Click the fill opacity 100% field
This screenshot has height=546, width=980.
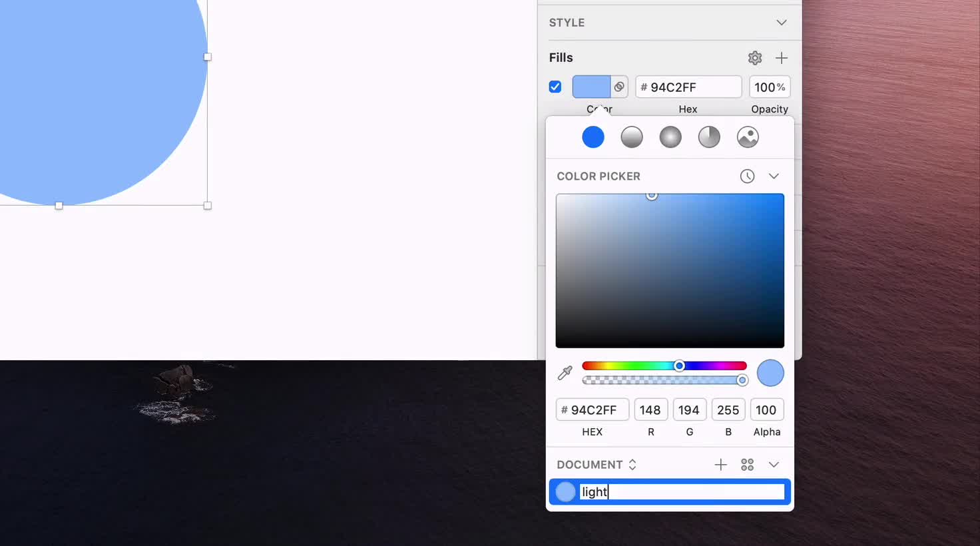[x=770, y=87]
